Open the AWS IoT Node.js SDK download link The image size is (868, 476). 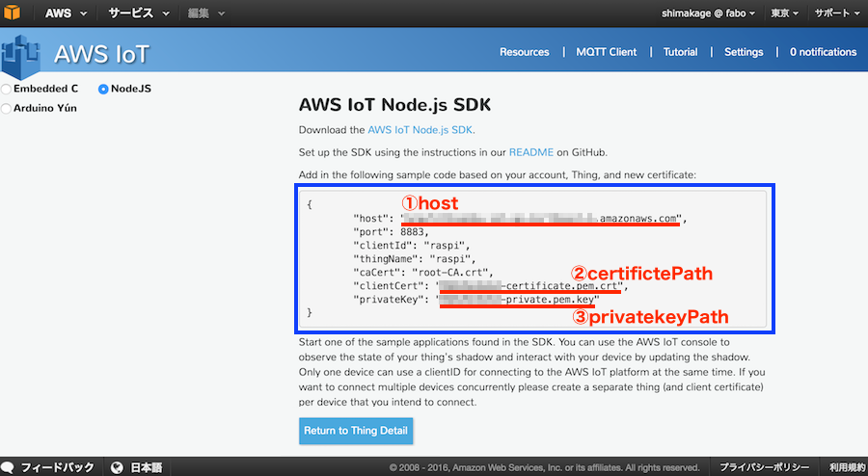pyautogui.click(x=420, y=130)
